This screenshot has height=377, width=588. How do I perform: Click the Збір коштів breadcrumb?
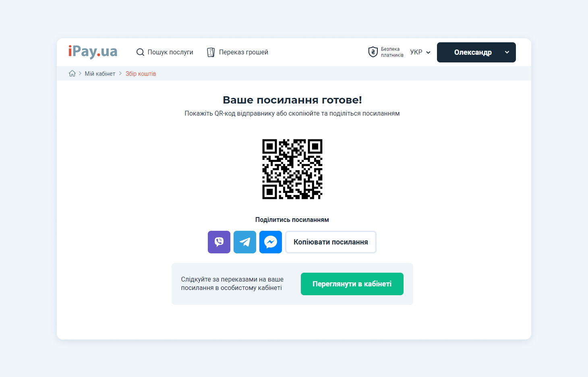(141, 74)
